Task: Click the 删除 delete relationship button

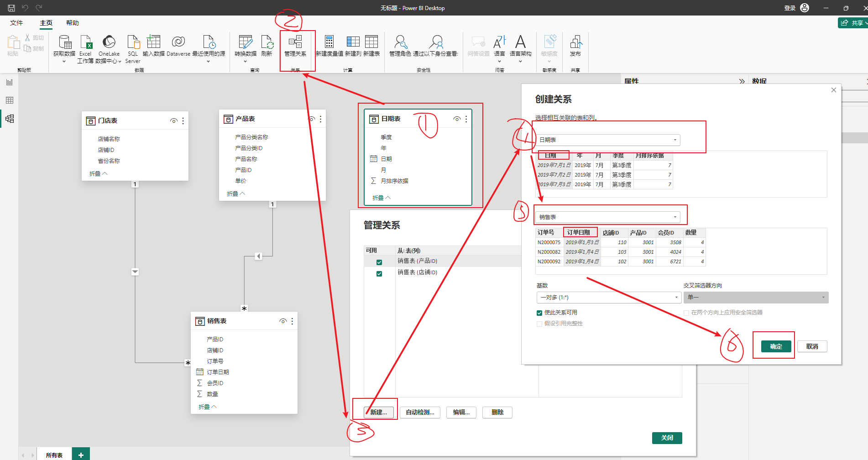Action: (x=497, y=413)
